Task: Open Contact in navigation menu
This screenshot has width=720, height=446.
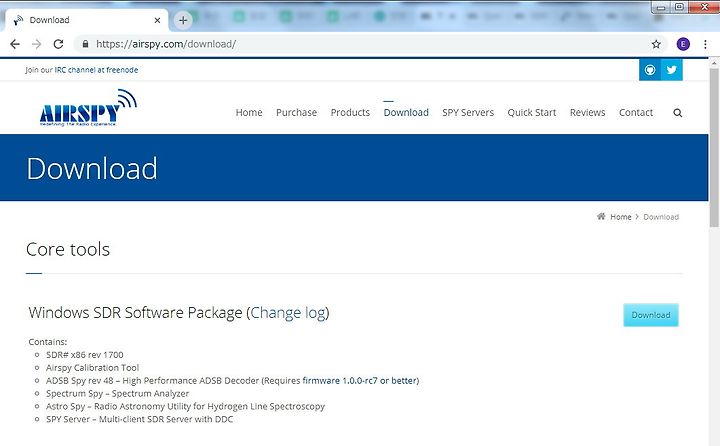Action: click(x=636, y=113)
